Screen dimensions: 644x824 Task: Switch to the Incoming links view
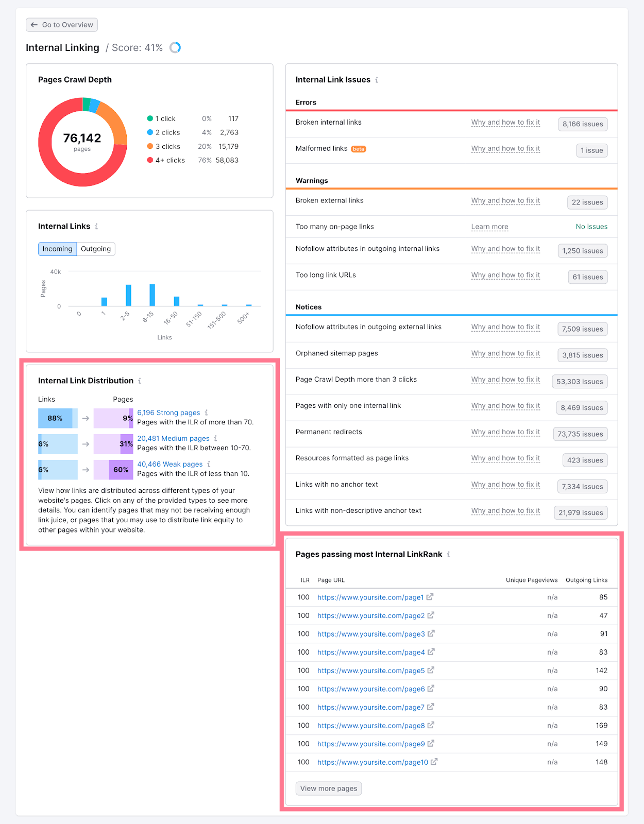pos(57,249)
